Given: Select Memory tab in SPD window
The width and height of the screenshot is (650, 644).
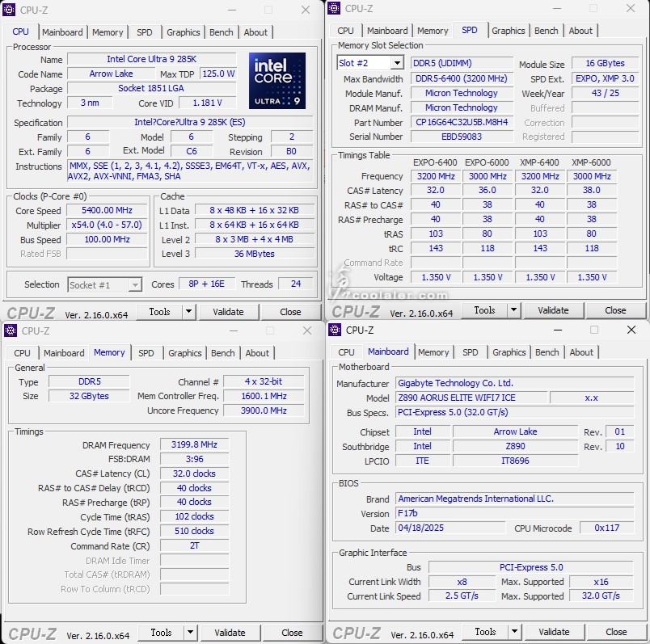Looking at the screenshot, I should point(433,31).
